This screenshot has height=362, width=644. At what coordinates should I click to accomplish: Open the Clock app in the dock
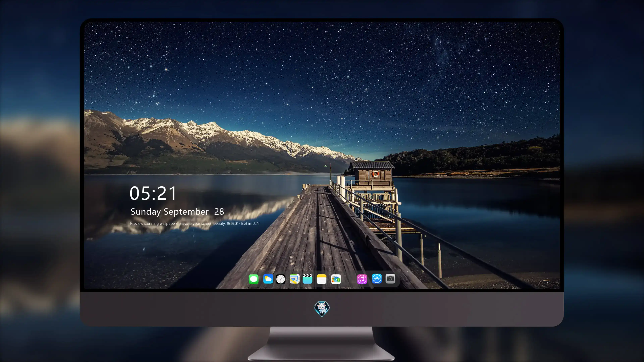point(281,279)
